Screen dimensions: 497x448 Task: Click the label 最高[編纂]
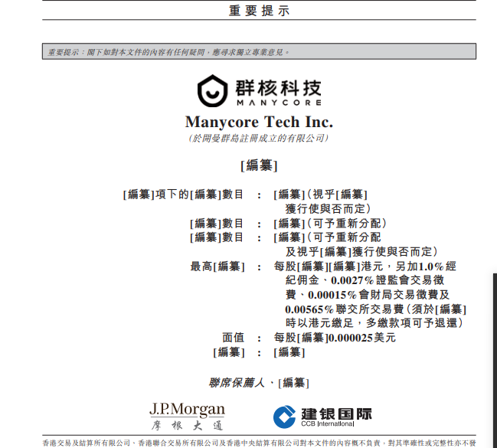[217, 267]
